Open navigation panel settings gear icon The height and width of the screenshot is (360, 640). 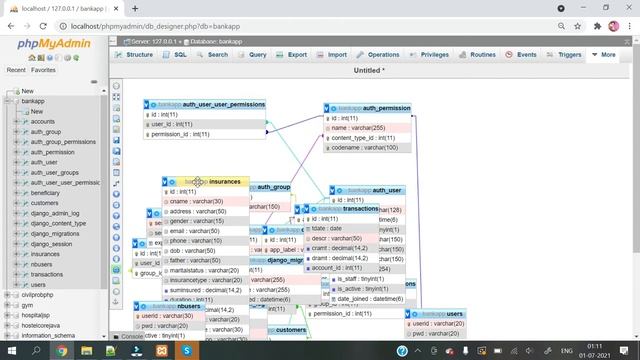[67, 58]
